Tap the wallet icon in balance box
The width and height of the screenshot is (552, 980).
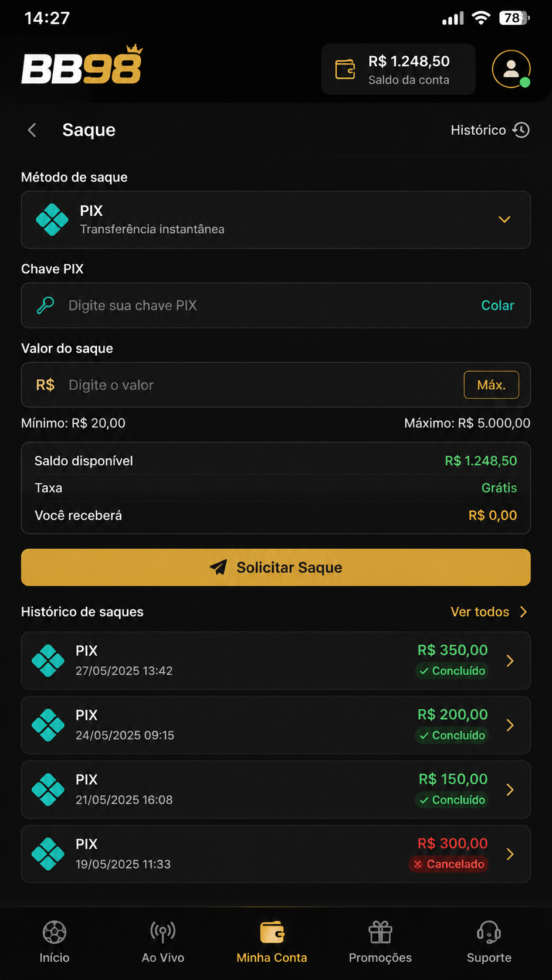click(x=345, y=69)
